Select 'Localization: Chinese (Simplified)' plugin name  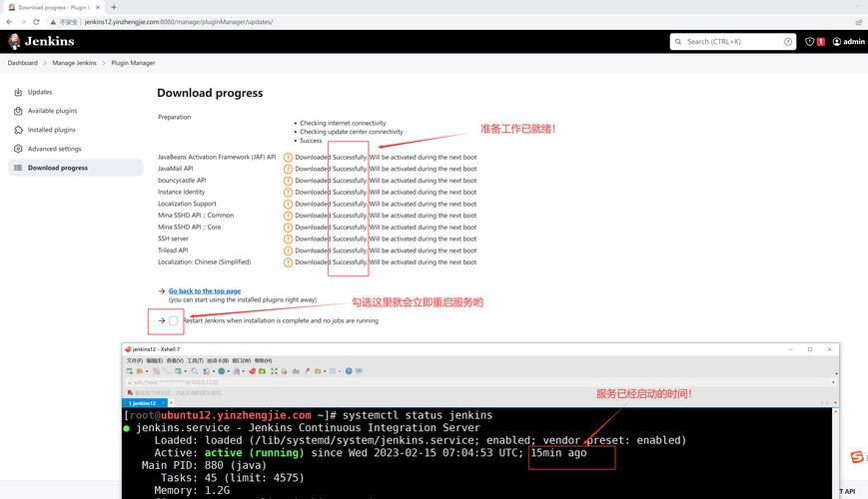point(204,262)
